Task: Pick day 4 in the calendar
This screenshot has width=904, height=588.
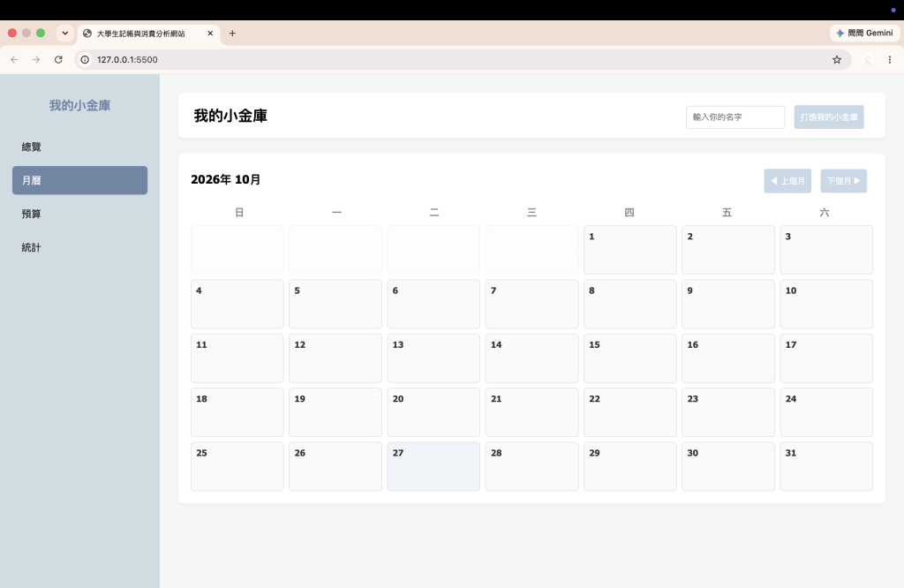Action: point(237,304)
